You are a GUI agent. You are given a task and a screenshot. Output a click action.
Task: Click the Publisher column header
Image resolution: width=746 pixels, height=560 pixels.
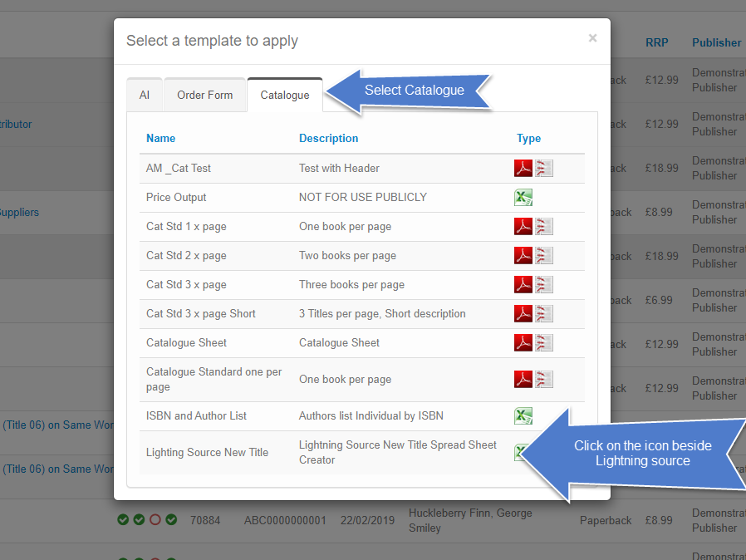point(716,42)
